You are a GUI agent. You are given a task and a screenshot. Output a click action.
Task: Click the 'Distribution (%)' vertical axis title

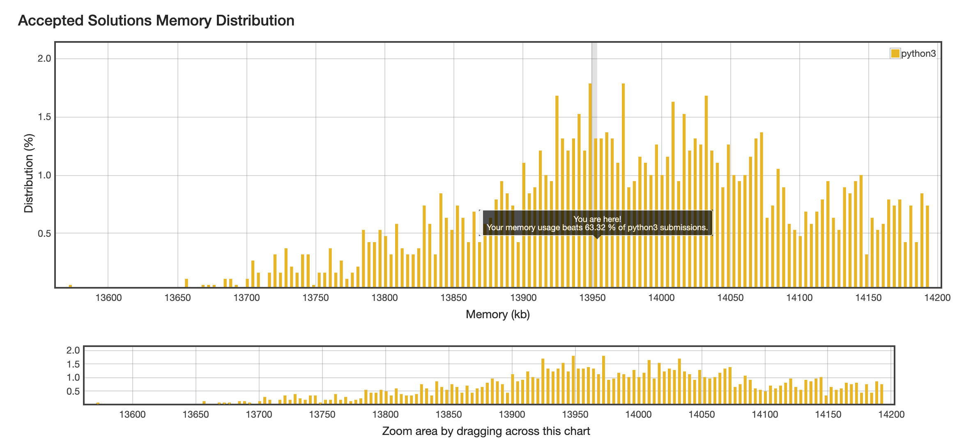tap(29, 173)
